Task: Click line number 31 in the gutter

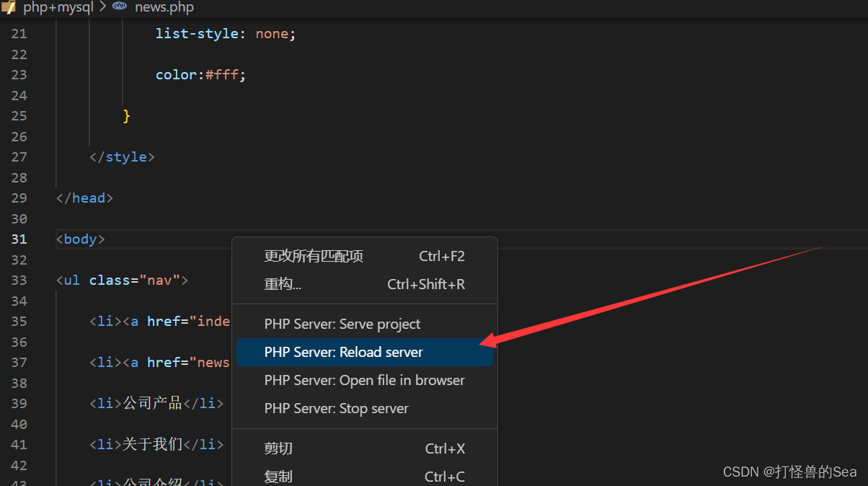Action: [19, 239]
